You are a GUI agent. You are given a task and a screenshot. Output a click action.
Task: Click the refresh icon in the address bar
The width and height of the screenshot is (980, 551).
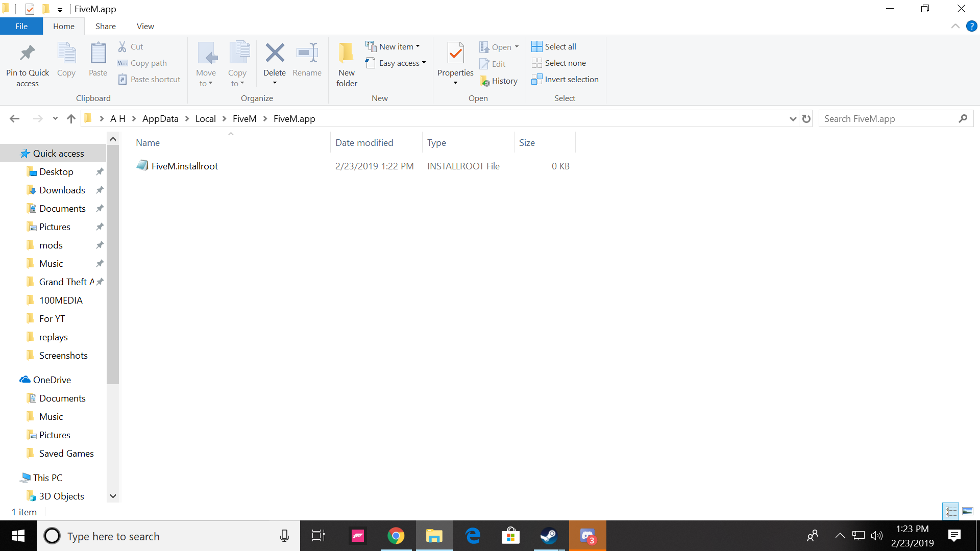pyautogui.click(x=805, y=118)
